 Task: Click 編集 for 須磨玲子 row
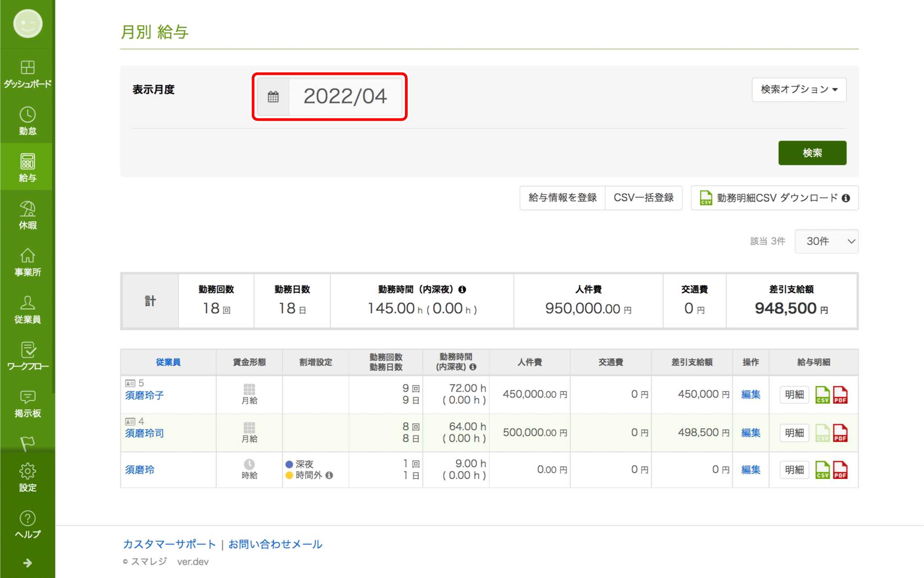pos(751,395)
